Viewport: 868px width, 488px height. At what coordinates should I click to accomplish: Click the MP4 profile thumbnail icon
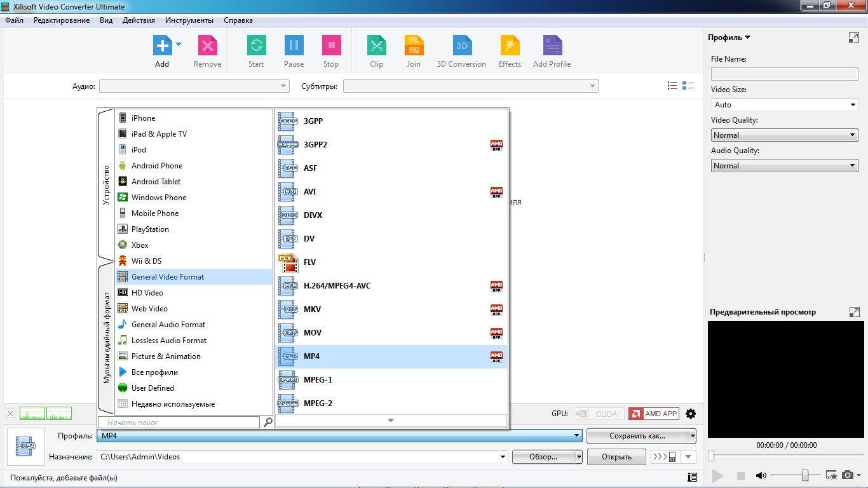(x=26, y=446)
